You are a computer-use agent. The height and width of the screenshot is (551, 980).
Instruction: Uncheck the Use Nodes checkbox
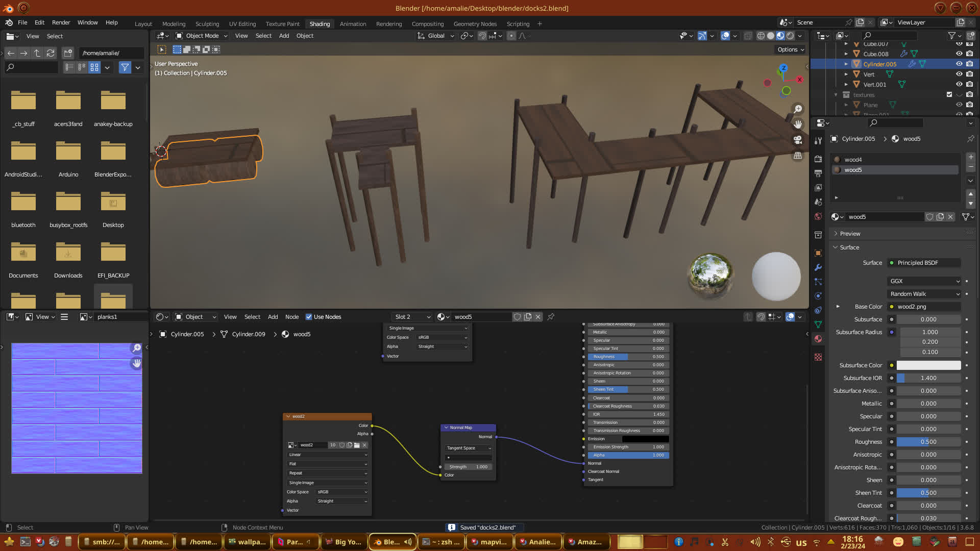coord(309,317)
